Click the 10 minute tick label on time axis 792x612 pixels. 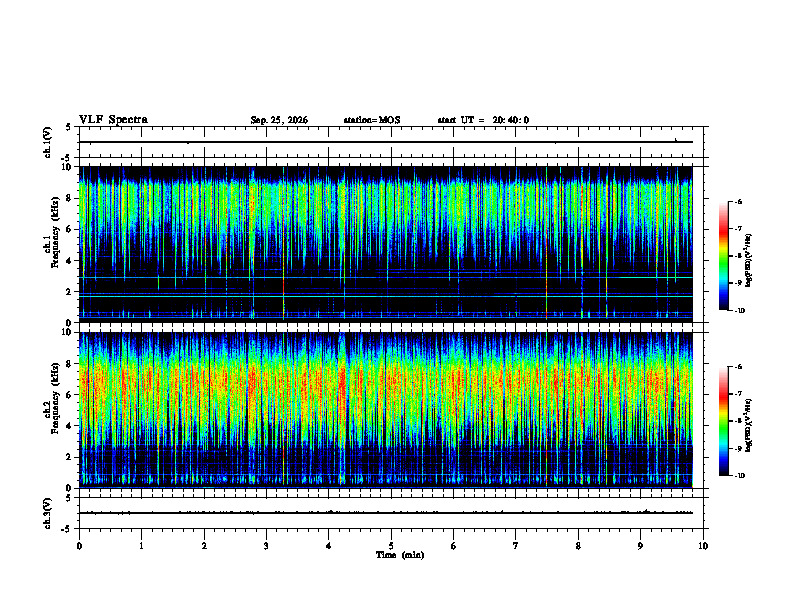pos(703,546)
